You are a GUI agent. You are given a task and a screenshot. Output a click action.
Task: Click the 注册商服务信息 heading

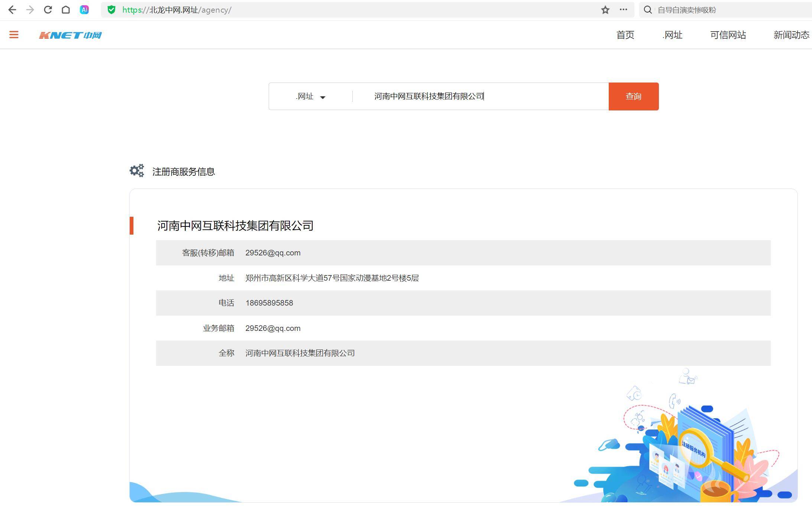tap(184, 172)
